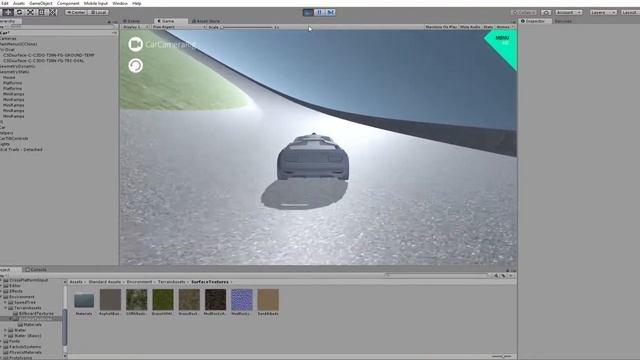Toggle Maximize On Play

441,27
